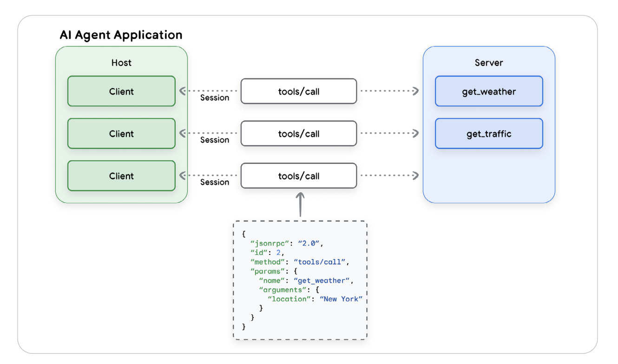This screenshot has height=364, width=618.
Task: Expand the dashed JSON request block
Action: [x=300, y=279]
